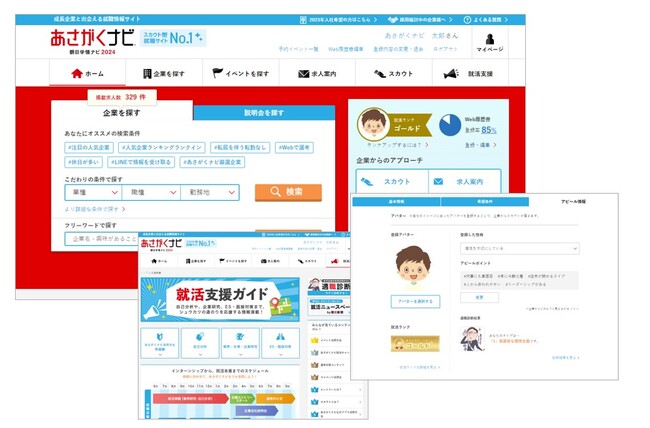Viewport: 650px width, 428px height.
Task: Open 就活支援 megaphone nav item on main page
Action: tap(468, 73)
